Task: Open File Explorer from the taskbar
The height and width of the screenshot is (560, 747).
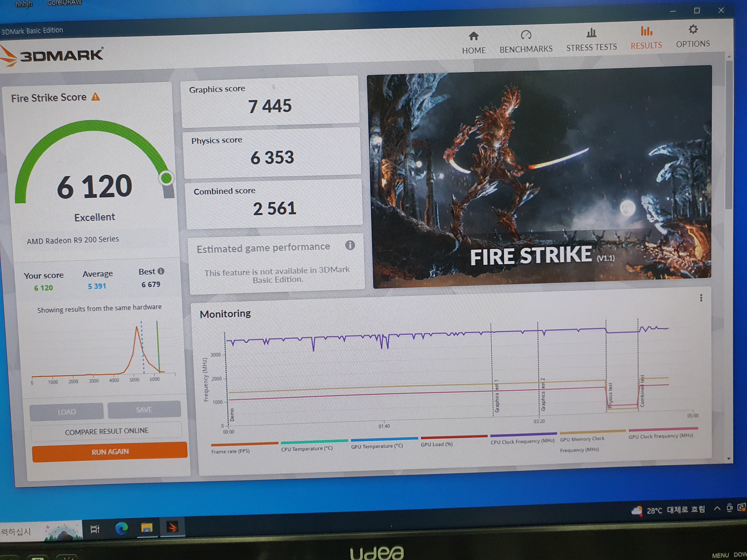Action: 147,528
